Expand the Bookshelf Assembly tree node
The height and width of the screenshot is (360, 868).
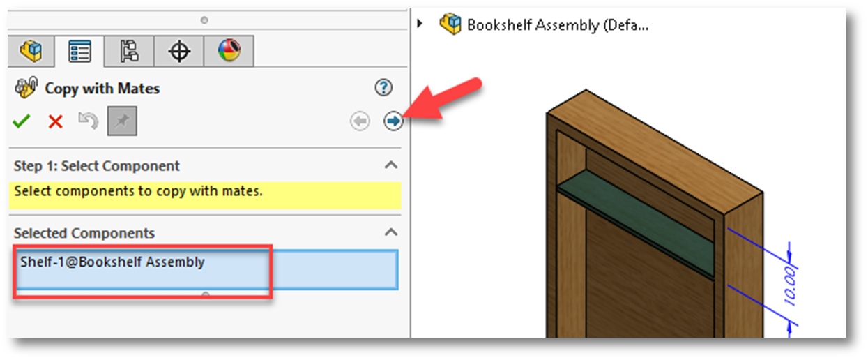(420, 24)
